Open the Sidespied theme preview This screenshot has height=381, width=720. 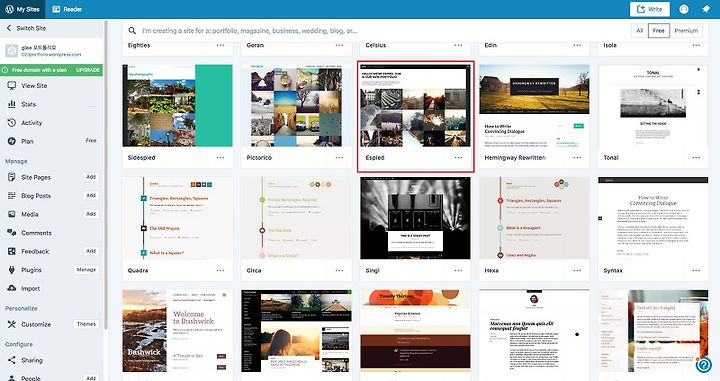tap(177, 106)
